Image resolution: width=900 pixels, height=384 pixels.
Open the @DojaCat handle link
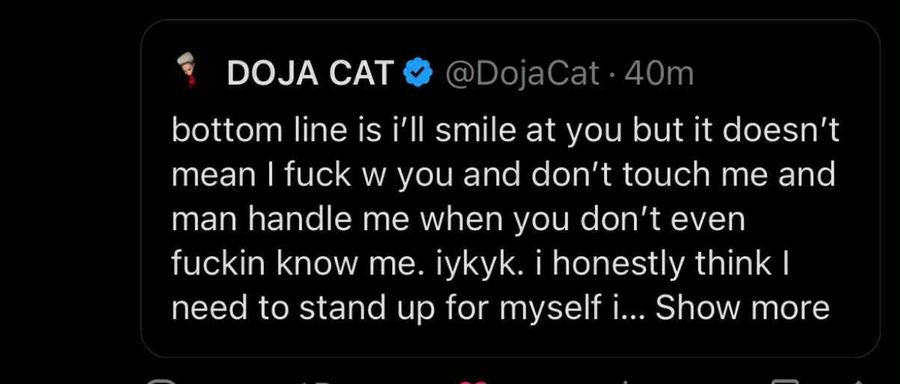tap(521, 74)
